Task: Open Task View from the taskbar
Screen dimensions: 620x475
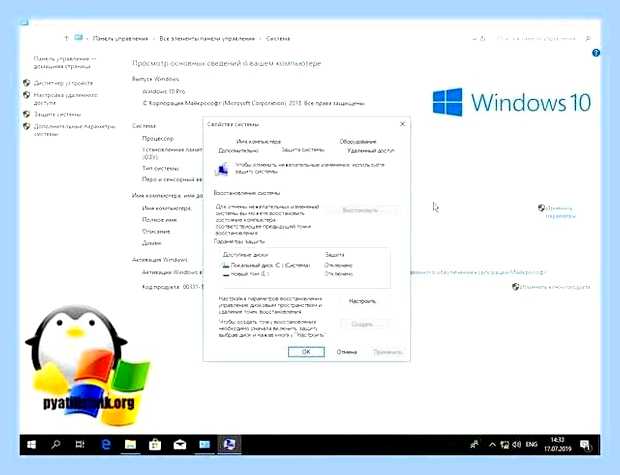Action: (x=80, y=444)
